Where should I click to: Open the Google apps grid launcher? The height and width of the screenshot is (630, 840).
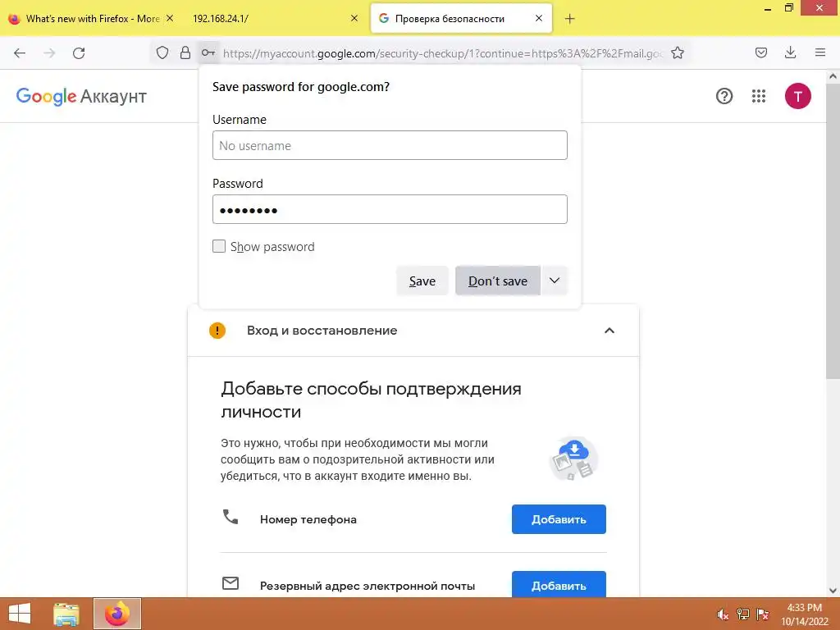[x=759, y=96]
